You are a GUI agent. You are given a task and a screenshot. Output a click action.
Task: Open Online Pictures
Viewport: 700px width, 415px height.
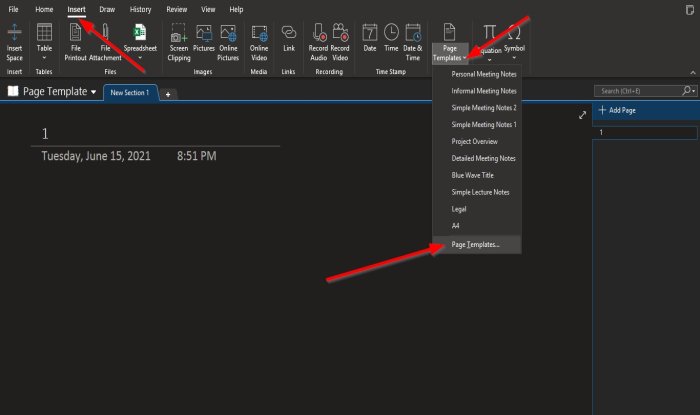coord(228,33)
